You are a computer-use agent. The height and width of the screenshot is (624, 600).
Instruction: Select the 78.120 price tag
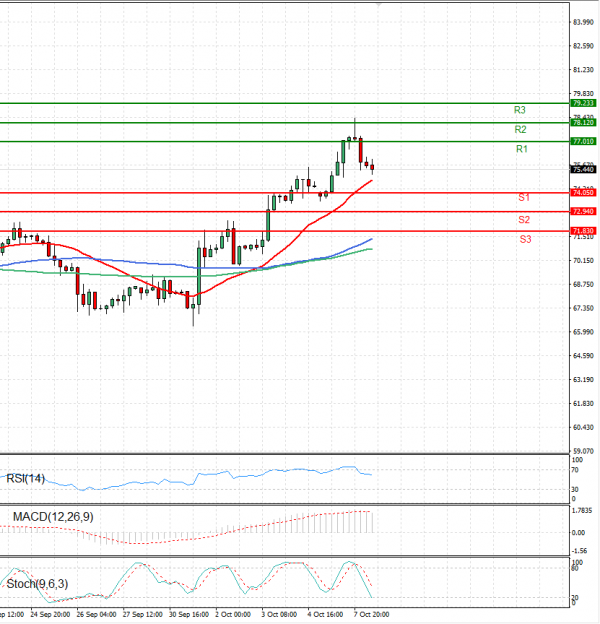[x=583, y=122]
